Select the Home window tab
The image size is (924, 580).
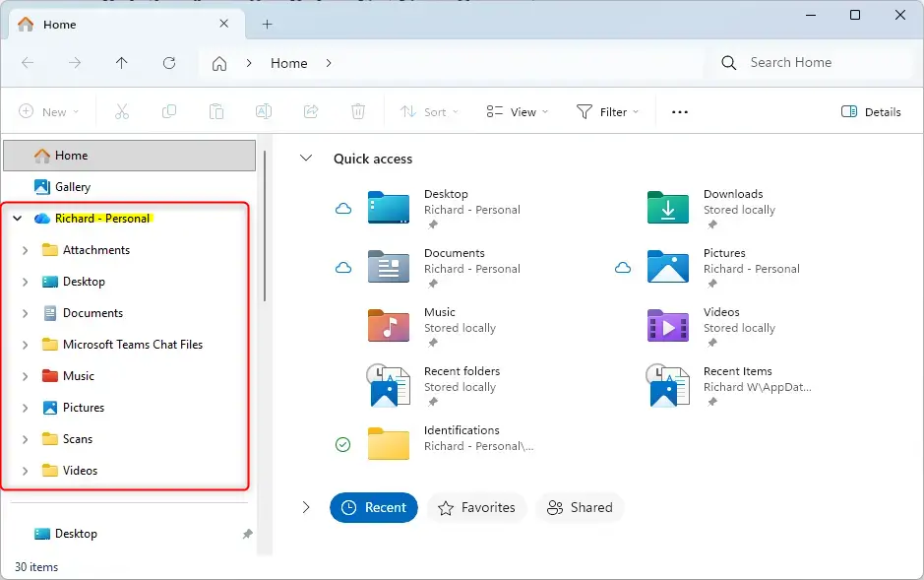pyautogui.click(x=127, y=25)
